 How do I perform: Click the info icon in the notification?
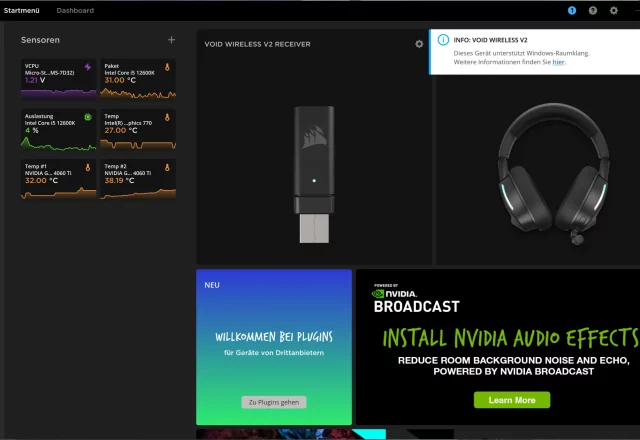point(443,39)
